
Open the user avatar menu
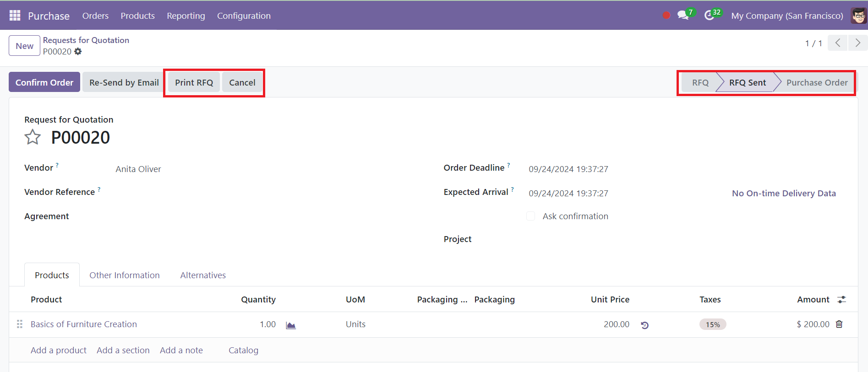tap(859, 16)
